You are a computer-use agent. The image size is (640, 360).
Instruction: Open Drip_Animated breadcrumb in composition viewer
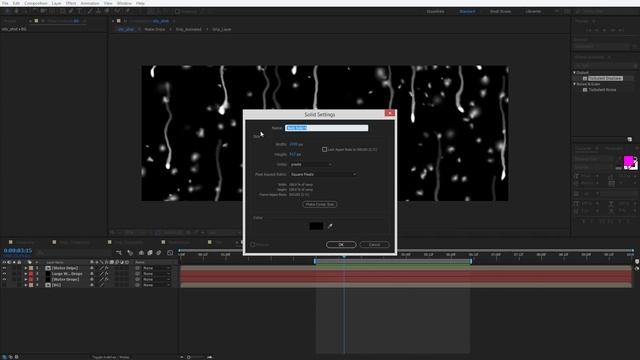coord(189,29)
